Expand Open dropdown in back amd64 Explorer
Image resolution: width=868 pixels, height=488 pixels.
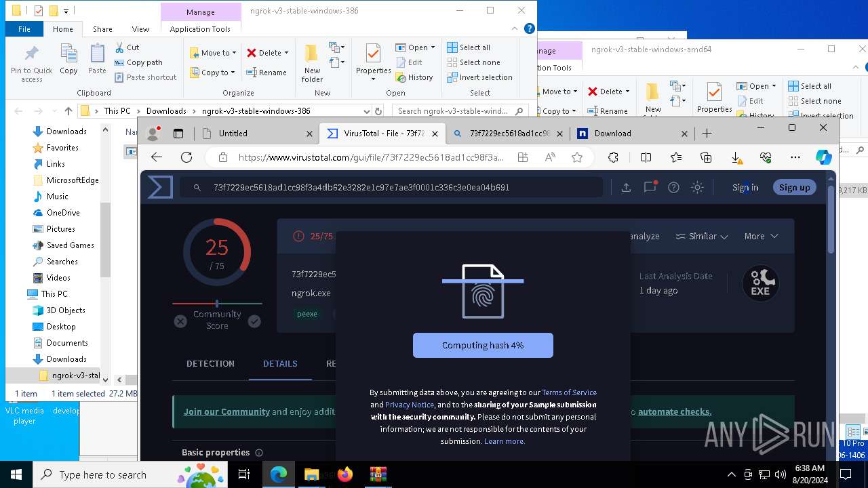pyautogui.click(x=774, y=86)
